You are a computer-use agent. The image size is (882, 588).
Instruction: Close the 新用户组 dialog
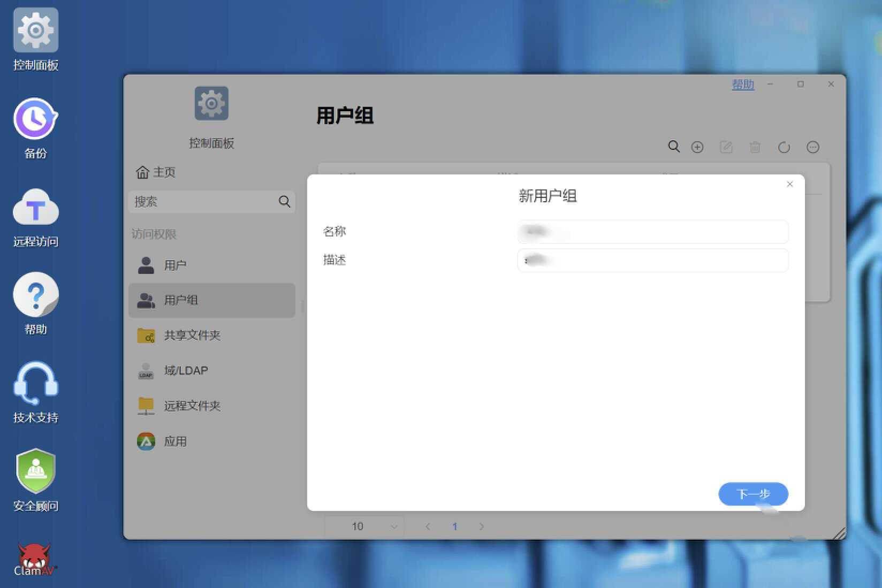790,184
